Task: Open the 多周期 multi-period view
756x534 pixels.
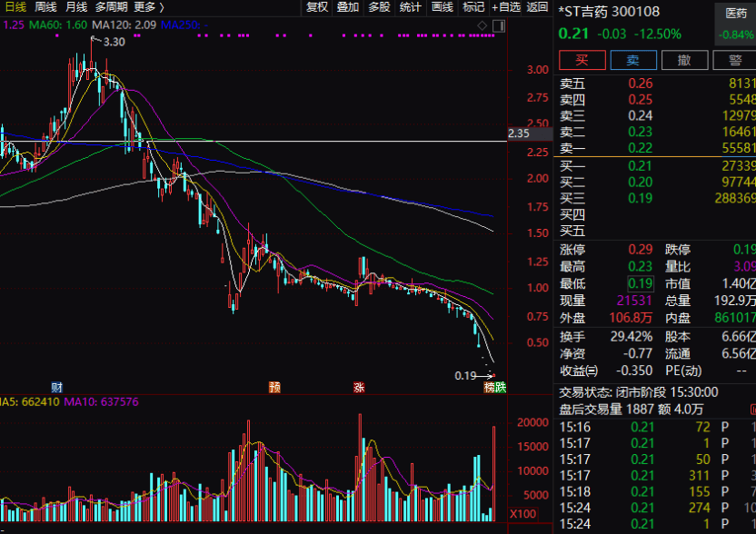Action: 112,7
